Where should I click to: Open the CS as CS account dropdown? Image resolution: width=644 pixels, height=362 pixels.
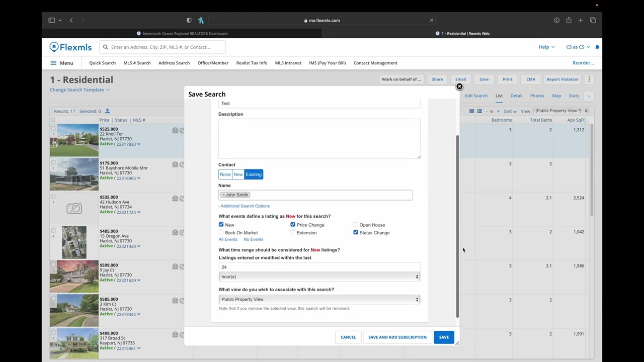pos(578,47)
